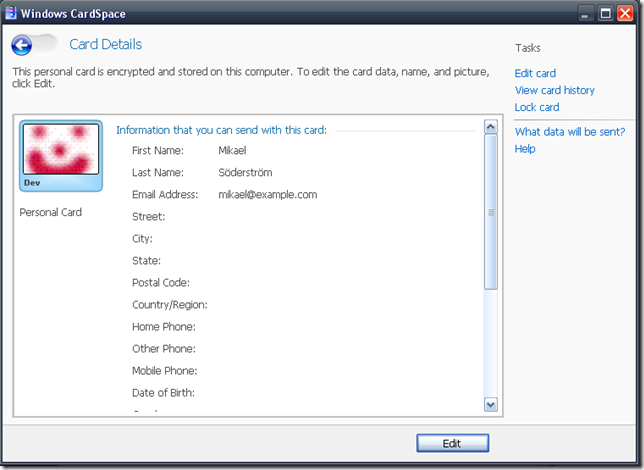Click the City label

click(x=142, y=239)
